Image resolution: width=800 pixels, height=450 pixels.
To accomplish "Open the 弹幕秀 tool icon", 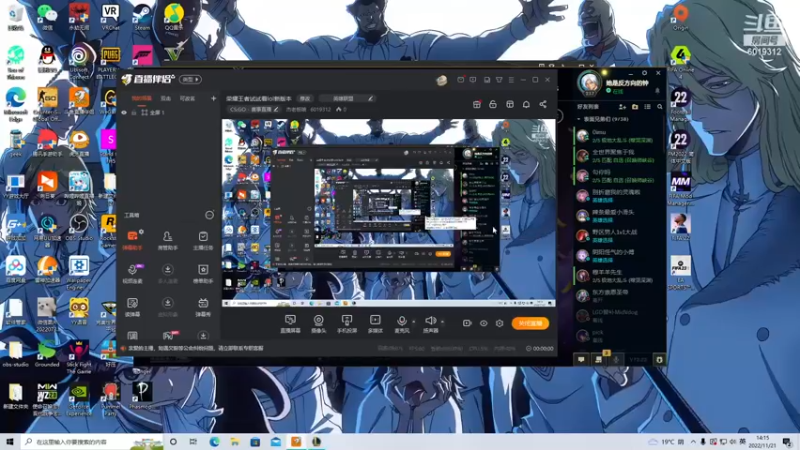I will (x=203, y=307).
